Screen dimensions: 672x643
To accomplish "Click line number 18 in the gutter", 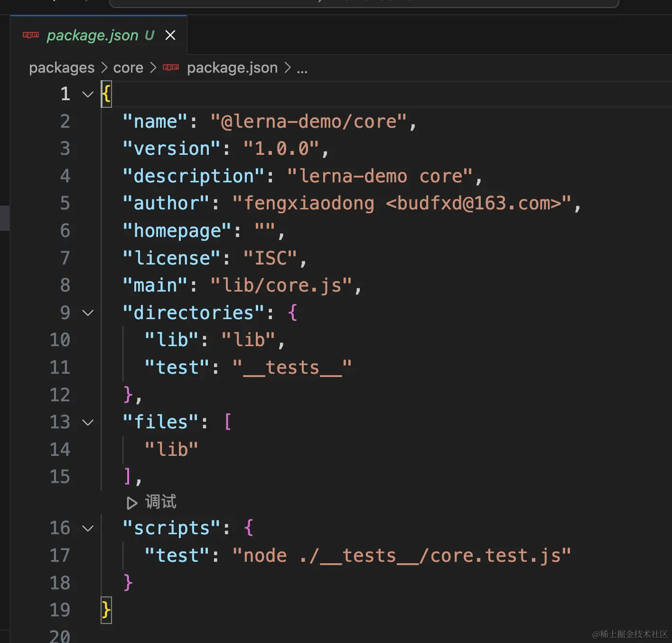I will [60, 583].
